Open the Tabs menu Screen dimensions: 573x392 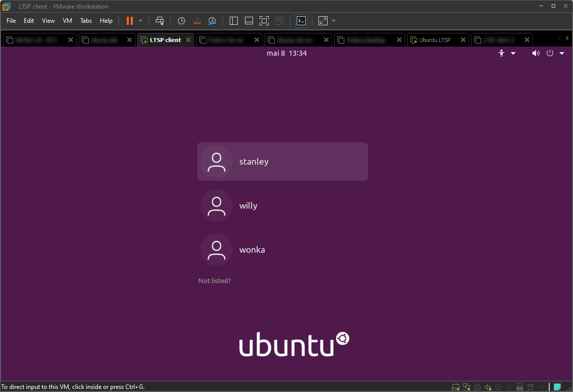tap(86, 21)
